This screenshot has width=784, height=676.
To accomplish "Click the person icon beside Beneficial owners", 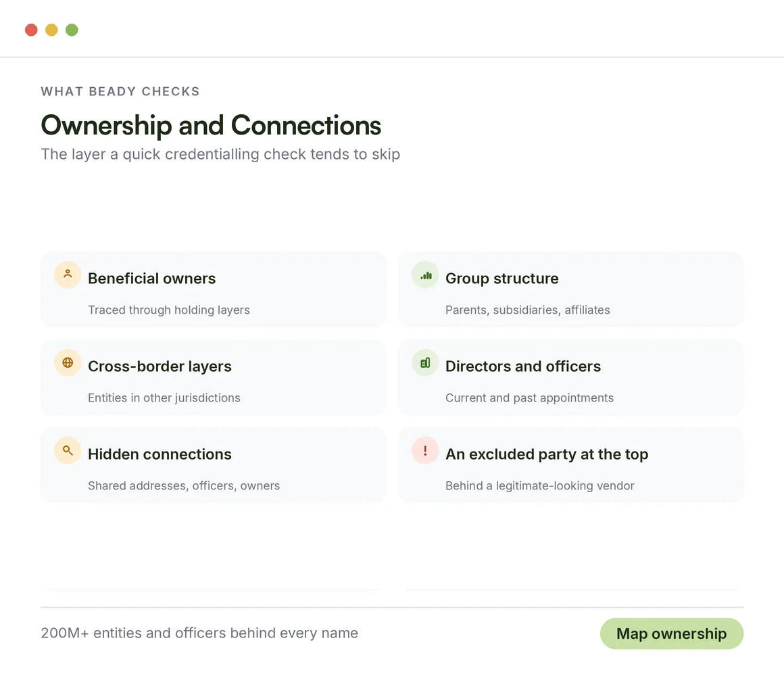I will (x=68, y=274).
